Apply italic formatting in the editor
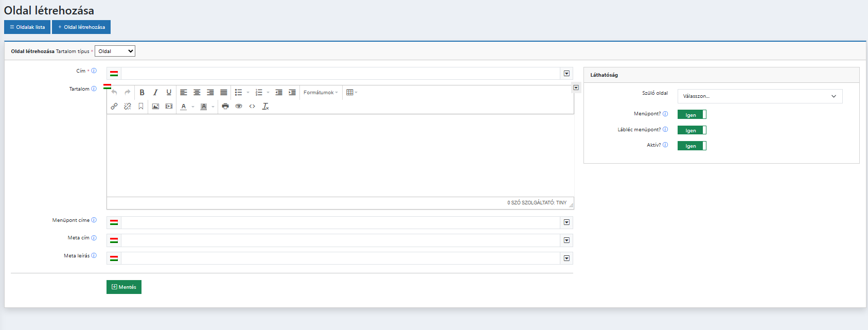Image resolution: width=868 pixels, height=330 pixels. point(155,93)
